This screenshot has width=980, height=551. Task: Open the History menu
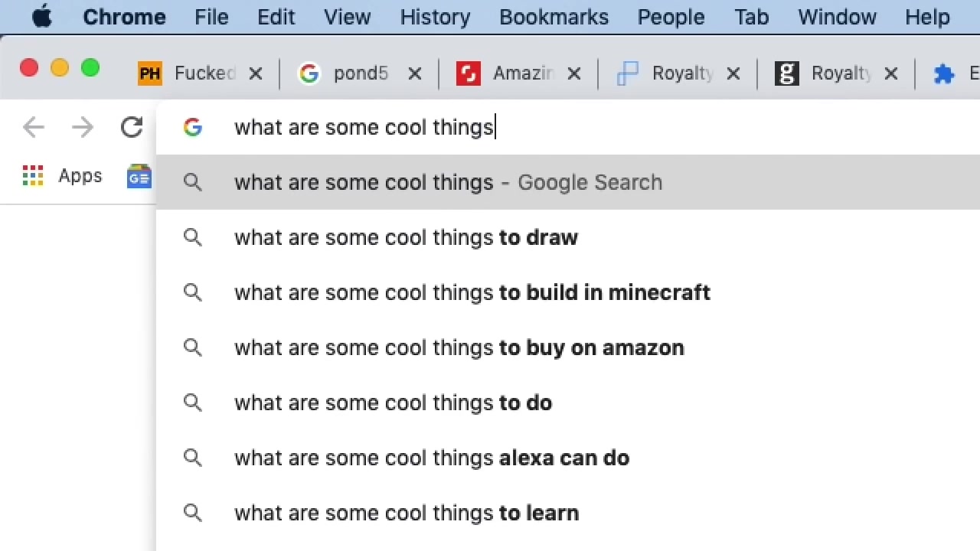(x=435, y=17)
